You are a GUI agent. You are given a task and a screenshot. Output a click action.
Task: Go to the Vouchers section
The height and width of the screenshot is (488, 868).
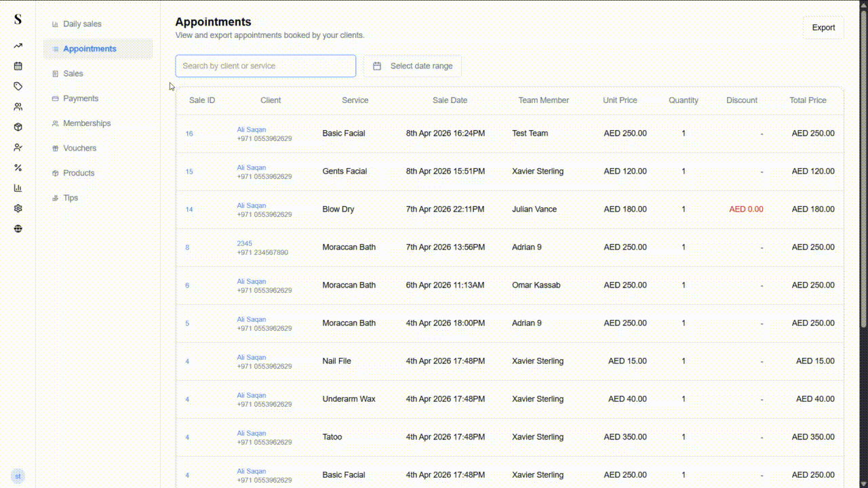pyautogui.click(x=79, y=148)
